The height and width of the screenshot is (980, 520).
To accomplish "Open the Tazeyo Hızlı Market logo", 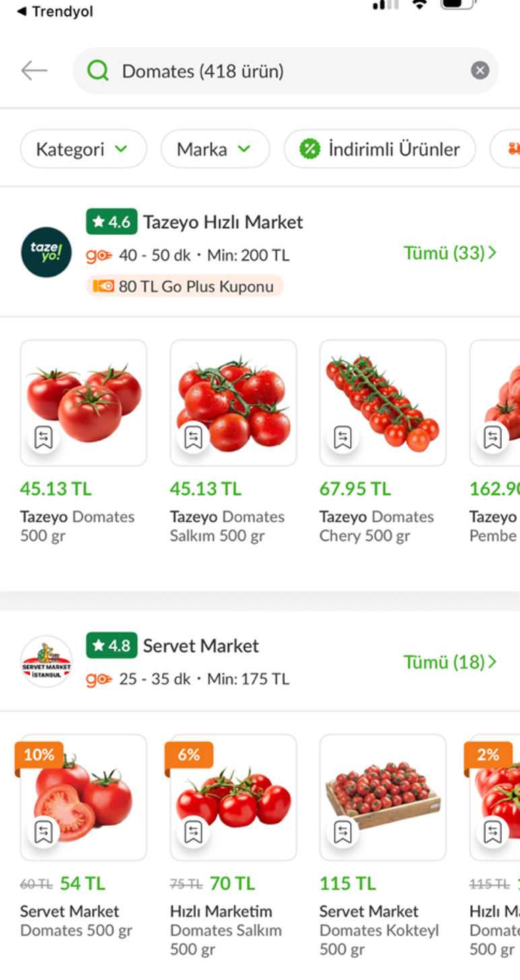I will coord(46,252).
